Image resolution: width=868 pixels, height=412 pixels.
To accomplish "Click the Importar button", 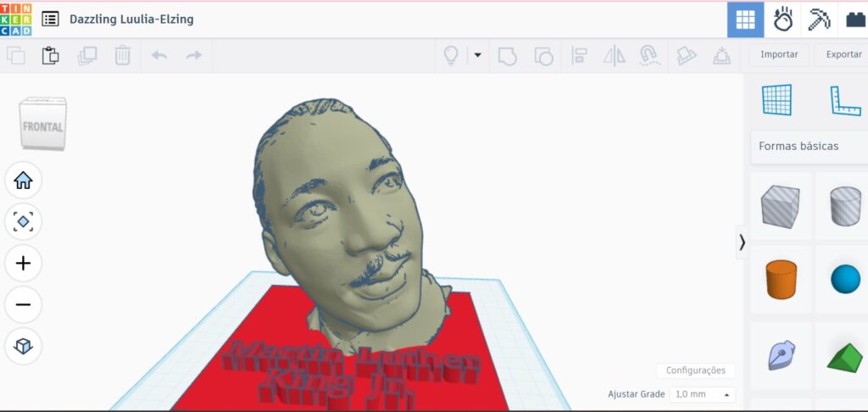I will 779,54.
